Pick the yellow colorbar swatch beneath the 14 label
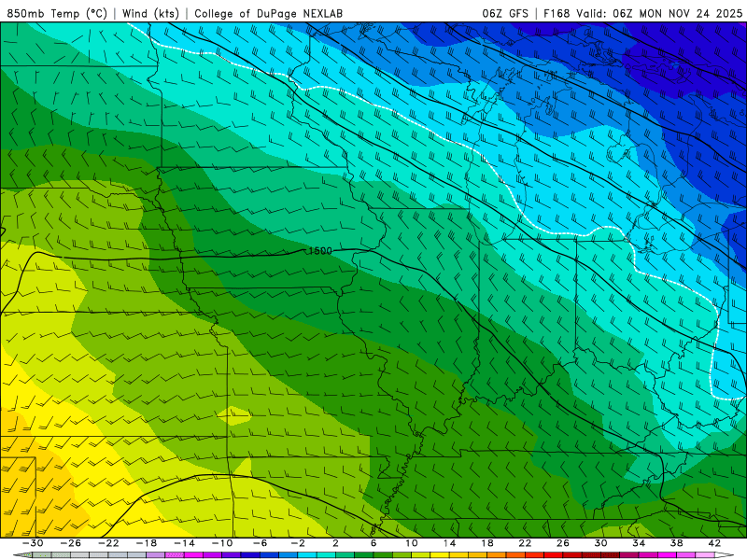 (x=440, y=555)
